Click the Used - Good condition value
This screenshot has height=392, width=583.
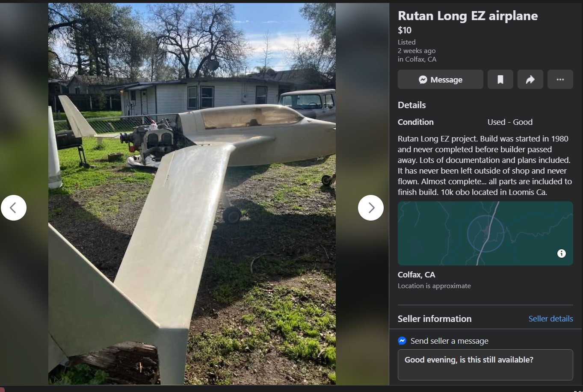[510, 122]
